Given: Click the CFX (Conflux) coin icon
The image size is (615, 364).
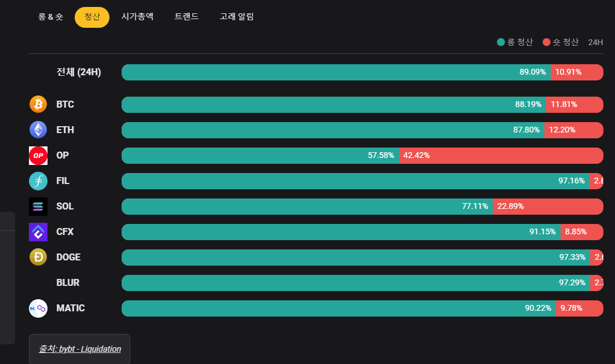Looking at the screenshot, I should 38,231.
